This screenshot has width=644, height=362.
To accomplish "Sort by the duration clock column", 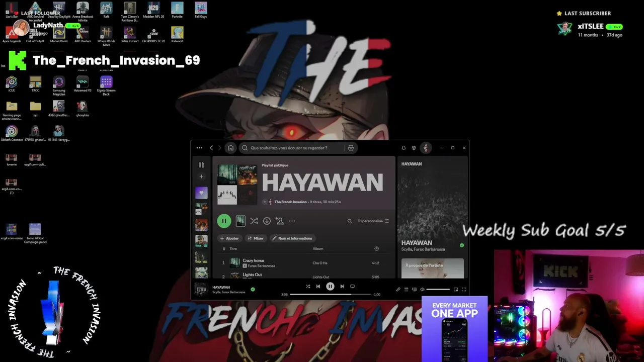I will click(376, 249).
